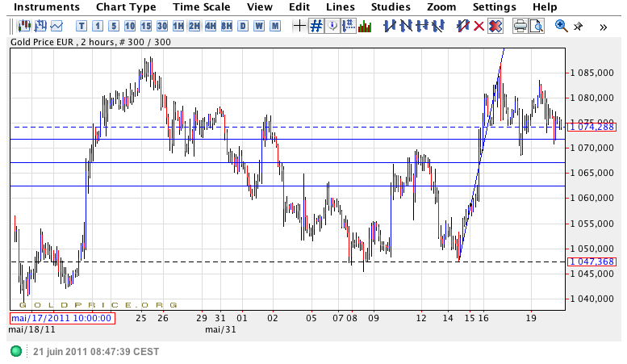Toggle the crosshair cursor tool
The height and width of the screenshot is (364, 627).
tap(299, 26)
